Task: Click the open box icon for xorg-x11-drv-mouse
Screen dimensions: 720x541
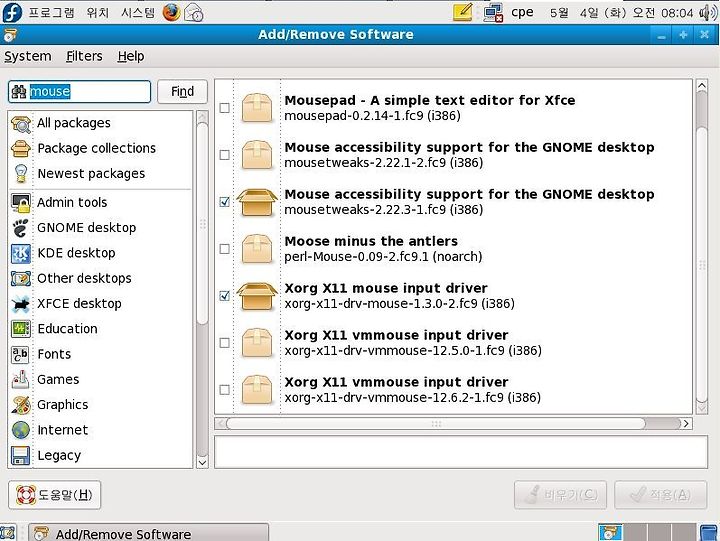Action: click(257, 296)
